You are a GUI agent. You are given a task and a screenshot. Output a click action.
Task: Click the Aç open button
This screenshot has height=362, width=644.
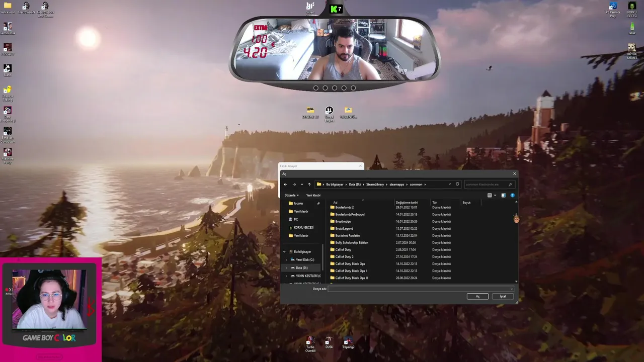click(x=477, y=296)
